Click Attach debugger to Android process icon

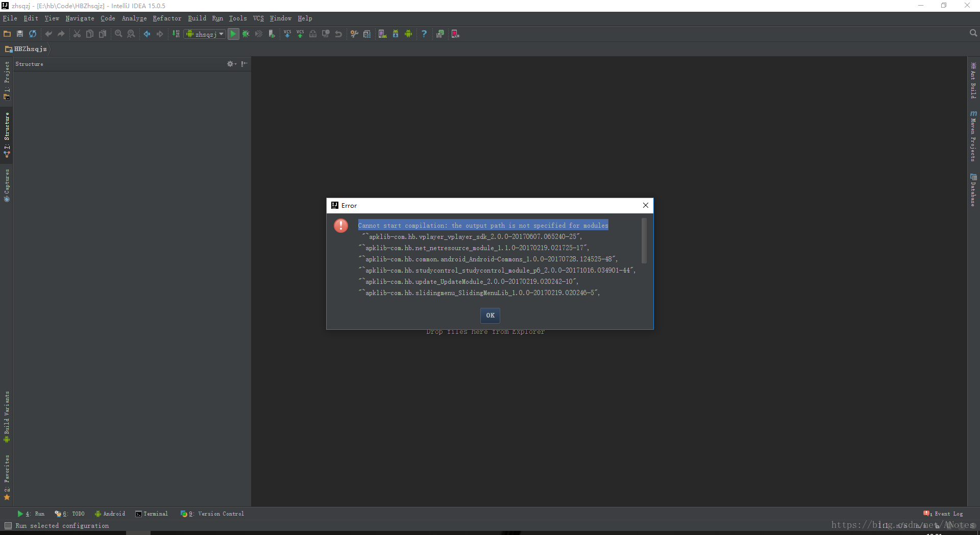[272, 34]
